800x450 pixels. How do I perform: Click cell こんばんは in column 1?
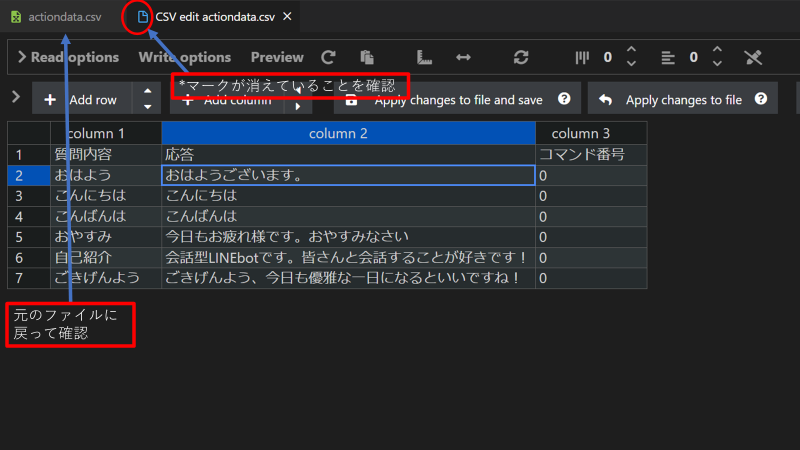(106, 216)
